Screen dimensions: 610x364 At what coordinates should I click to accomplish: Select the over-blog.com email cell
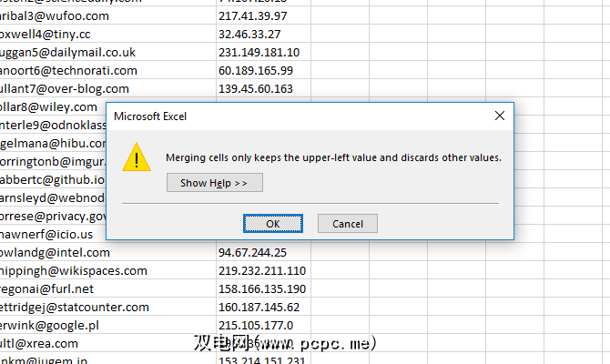click(66, 88)
